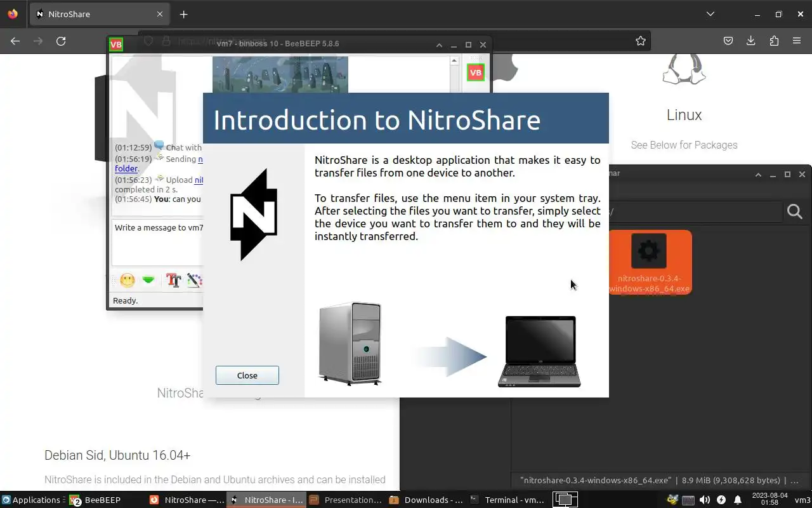
Task: Click the 'Linux' heading on the webpage
Action: (684, 115)
